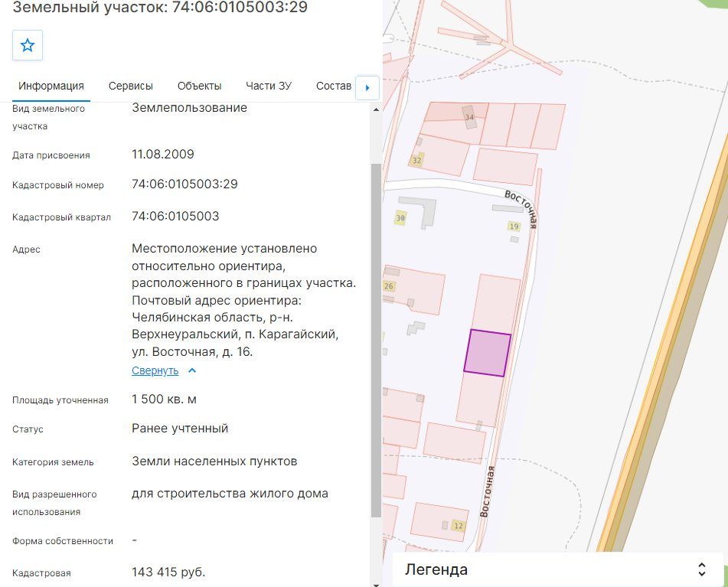The image size is (728, 587).
Task: Click the Категория земель label
Action: (x=53, y=462)
